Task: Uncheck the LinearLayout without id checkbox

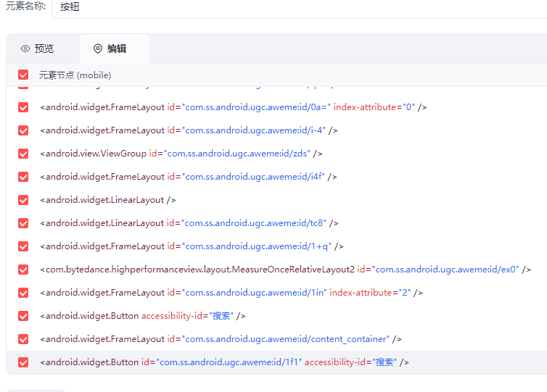Action: (x=23, y=200)
